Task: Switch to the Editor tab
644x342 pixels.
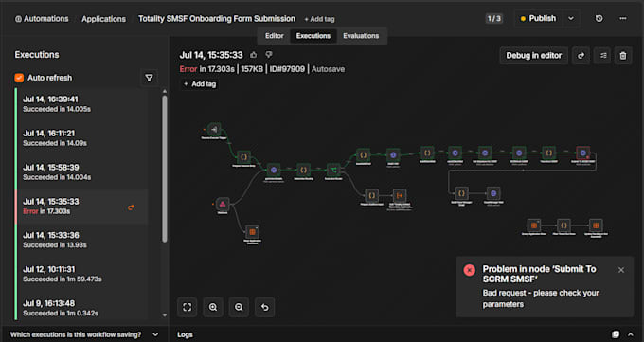Action: click(x=275, y=36)
